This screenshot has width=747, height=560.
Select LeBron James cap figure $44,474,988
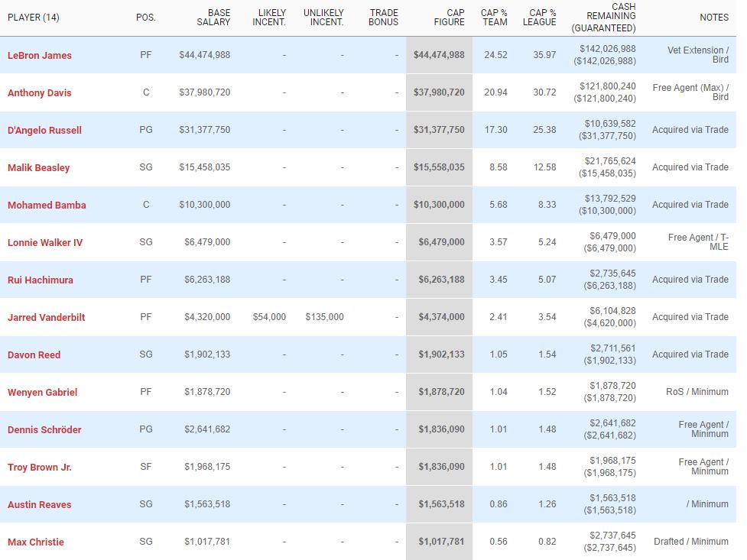click(x=439, y=55)
